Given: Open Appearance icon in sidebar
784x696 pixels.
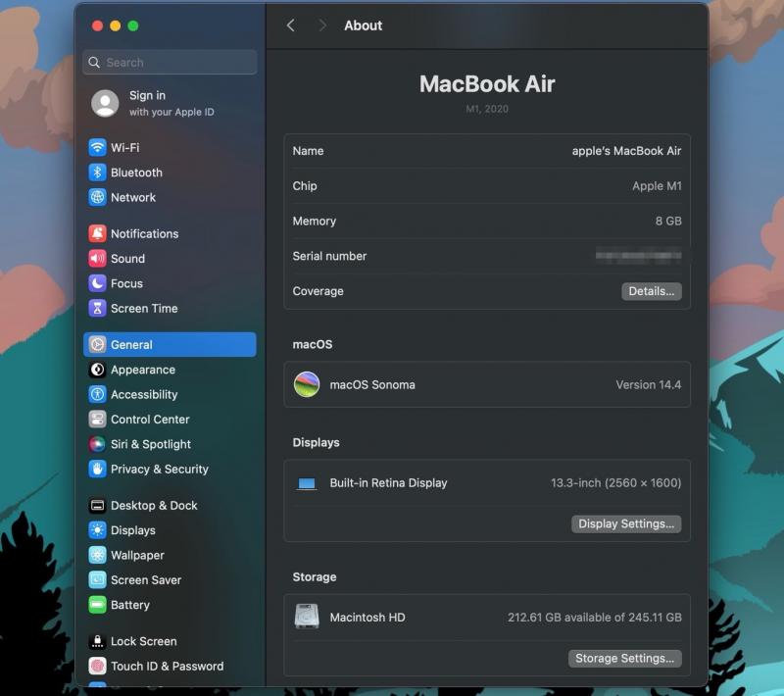Looking at the screenshot, I should (97, 370).
